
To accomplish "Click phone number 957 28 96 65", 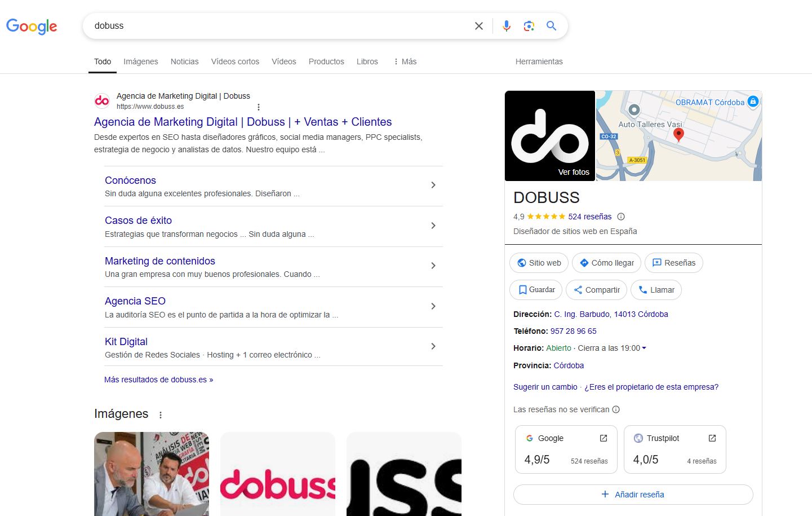I will pyautogui.click(x=573, y=331).
